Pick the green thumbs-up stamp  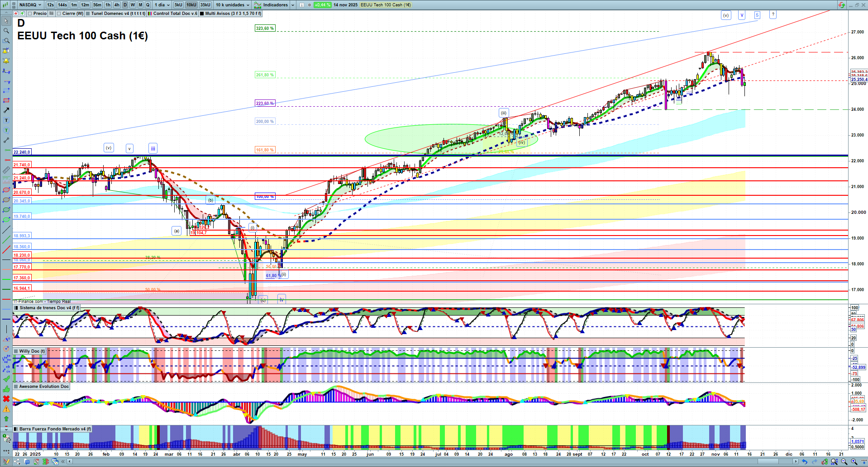[x=6, y=389]
